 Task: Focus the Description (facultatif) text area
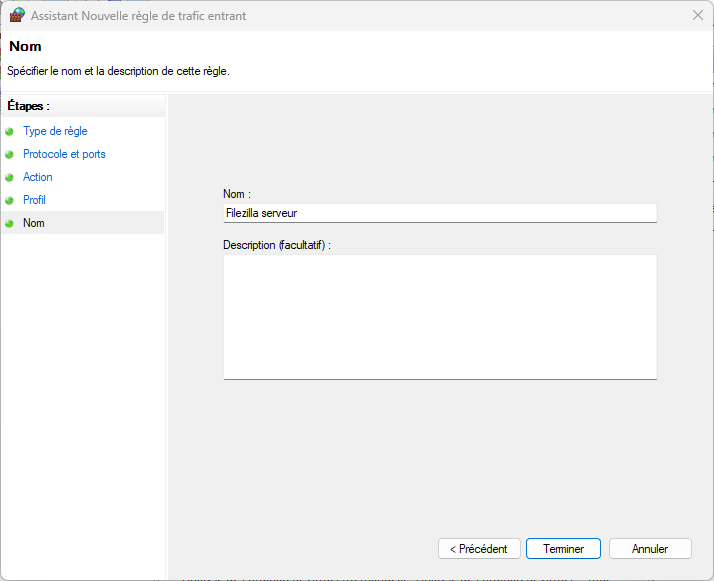(439, 316)
